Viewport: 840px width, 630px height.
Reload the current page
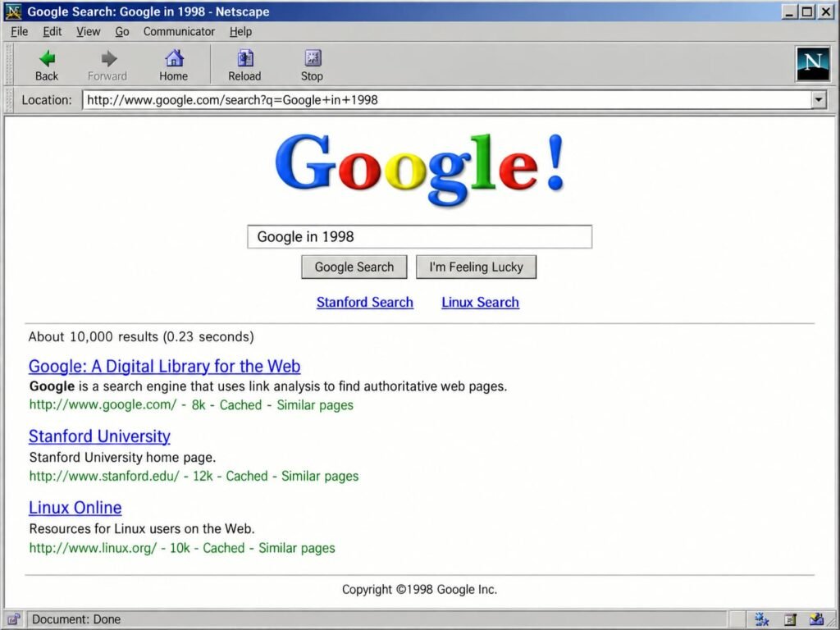click(x=244, y=66)
